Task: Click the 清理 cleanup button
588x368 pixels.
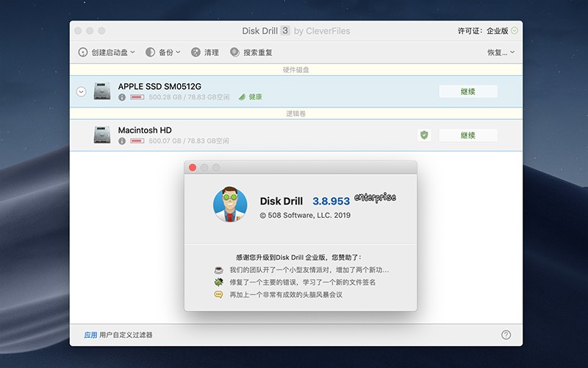Action: click(205, 52)
